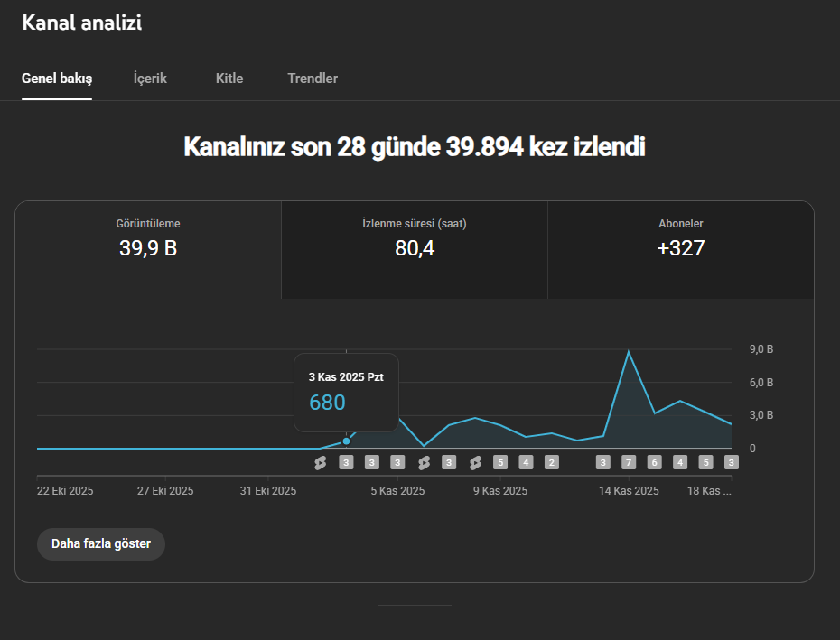The width and height of the screenshot is (840, 640).
Task: Click the '3,0 B' y-axis label
Action: [761, 415]
